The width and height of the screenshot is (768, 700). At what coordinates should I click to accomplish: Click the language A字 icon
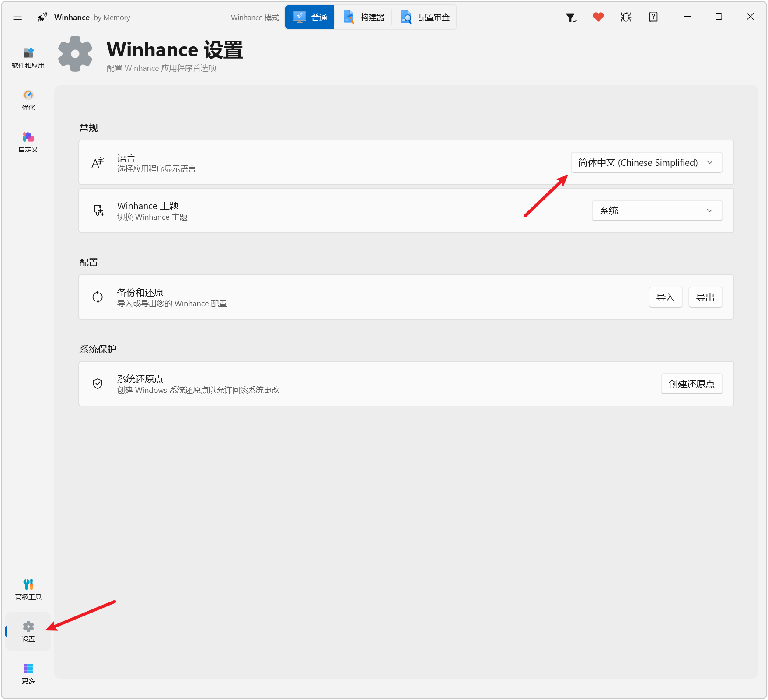pos(98,162)
